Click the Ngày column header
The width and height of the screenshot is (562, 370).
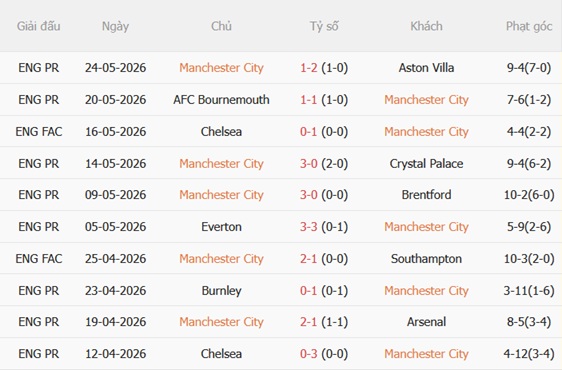pyautogui.click(x=115, y=27)
